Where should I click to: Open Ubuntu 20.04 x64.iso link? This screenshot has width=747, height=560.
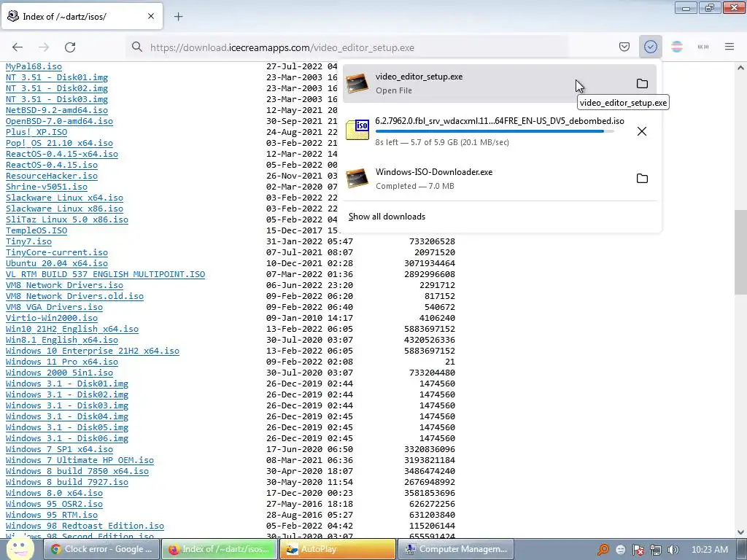(x=57, y=264)
